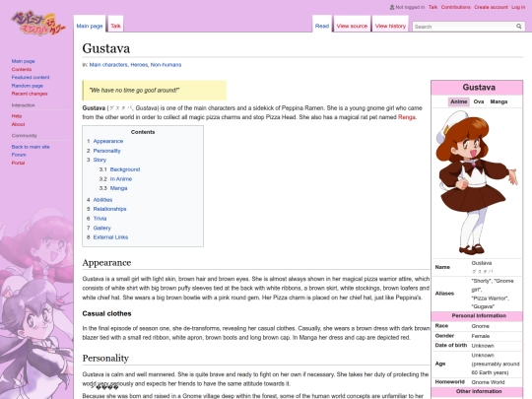Open the Forum link
The width and height of the screenshot is (532, 399).
19,155
